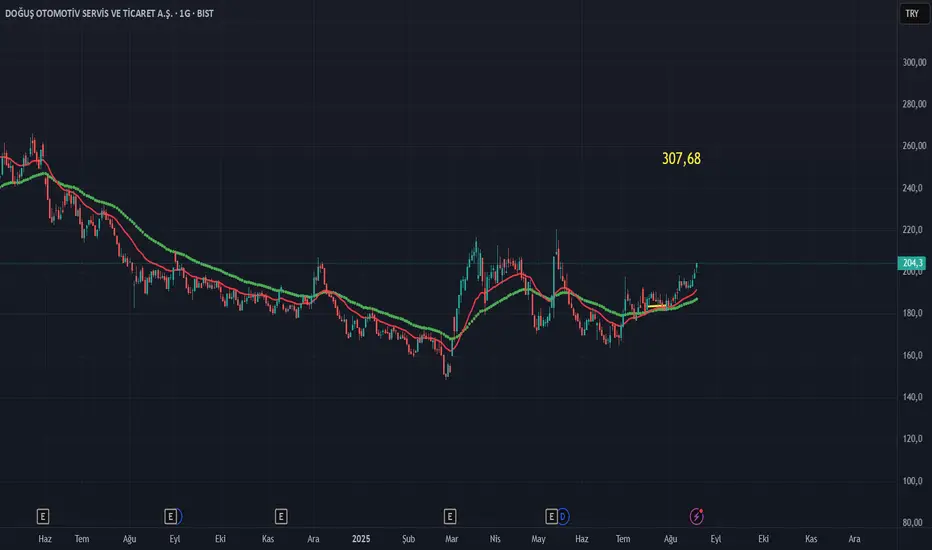This screenshot has height=550, width=932.
Task: Click the 2025 label on time axis
Action: [360, 537]
